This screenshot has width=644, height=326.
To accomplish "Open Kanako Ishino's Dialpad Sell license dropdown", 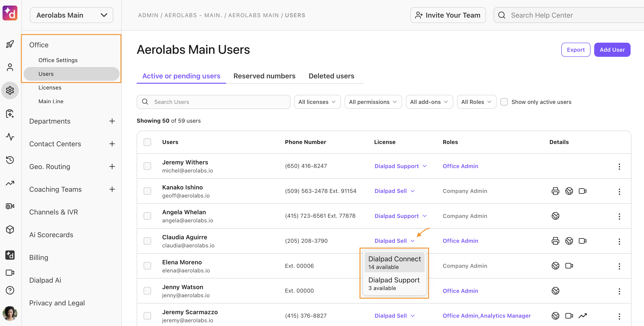I will 395,191.
